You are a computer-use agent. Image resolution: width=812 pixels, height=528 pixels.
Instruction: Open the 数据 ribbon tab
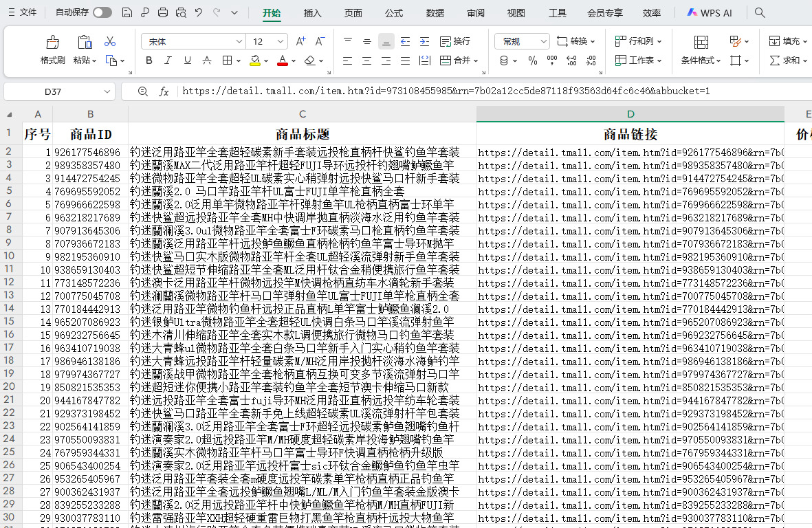pyautogui.click(x=435, y=12)
